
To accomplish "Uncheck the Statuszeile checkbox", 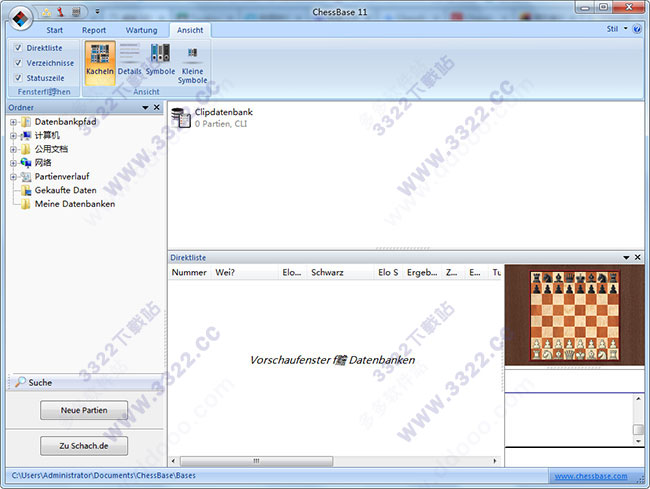I will point(18,77).
